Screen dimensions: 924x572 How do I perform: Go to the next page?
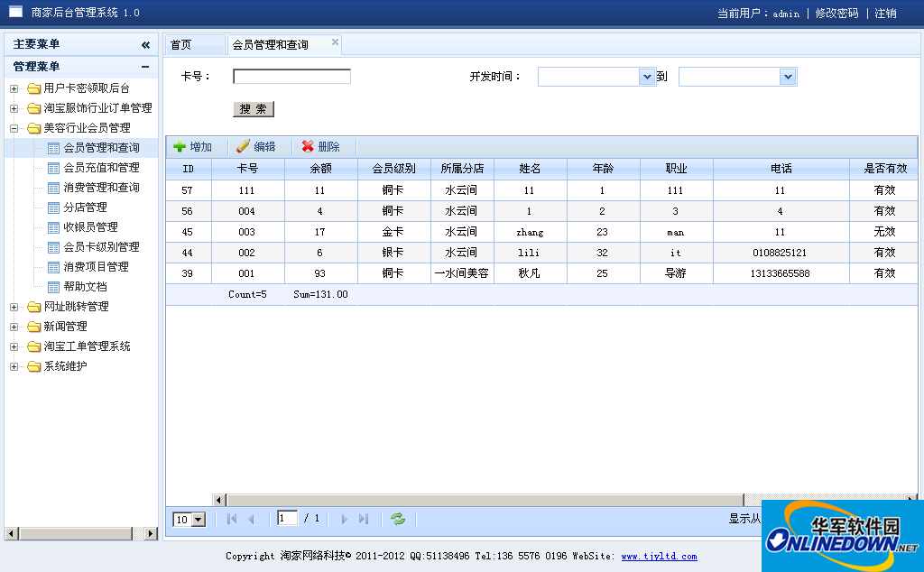[x=344, y=519]
